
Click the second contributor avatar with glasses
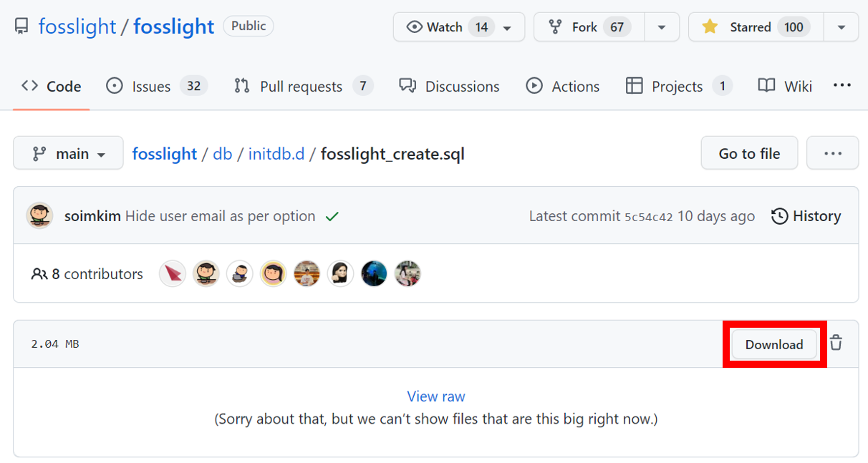click(206, 273)
